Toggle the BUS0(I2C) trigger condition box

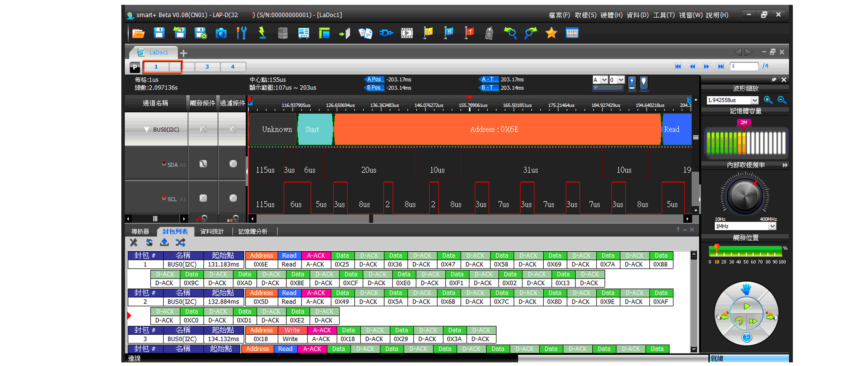pyautogui.click(x=203, y=129)
